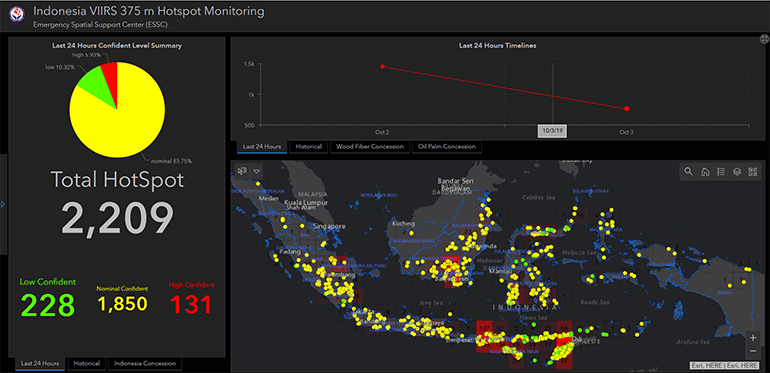Open the Historical tab in left panel

pos(87,364)
